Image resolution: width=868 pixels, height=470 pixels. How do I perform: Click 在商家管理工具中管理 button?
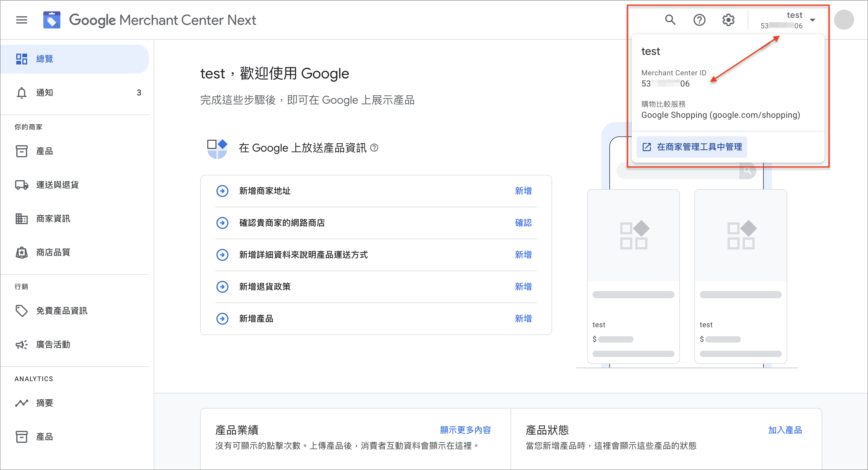coord(691,147)
